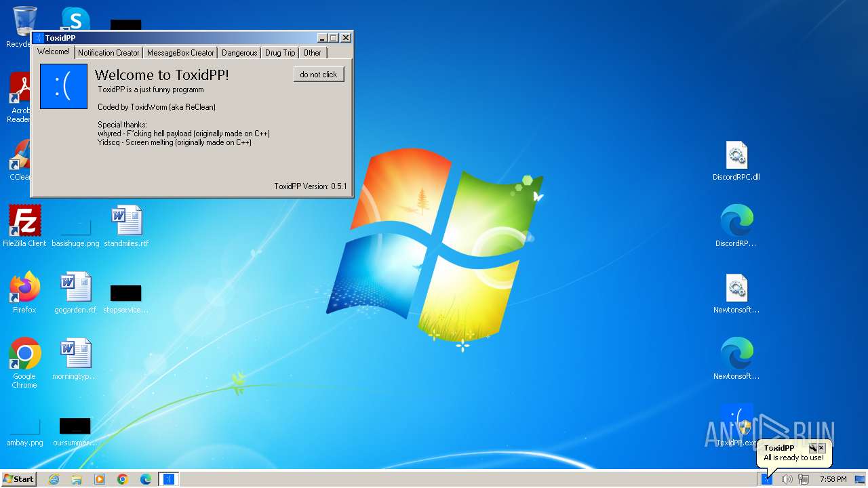This screenshot has width=868, height=488.
Task: Open Microsoft Edge from the taskbar
Action: click(x=146, y=479)
